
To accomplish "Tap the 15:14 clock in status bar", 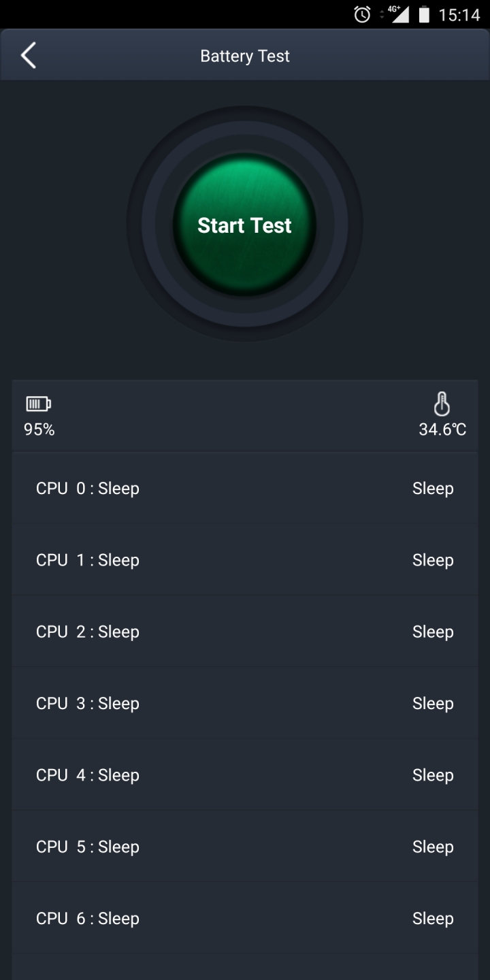I will click(x=459, y=15).
